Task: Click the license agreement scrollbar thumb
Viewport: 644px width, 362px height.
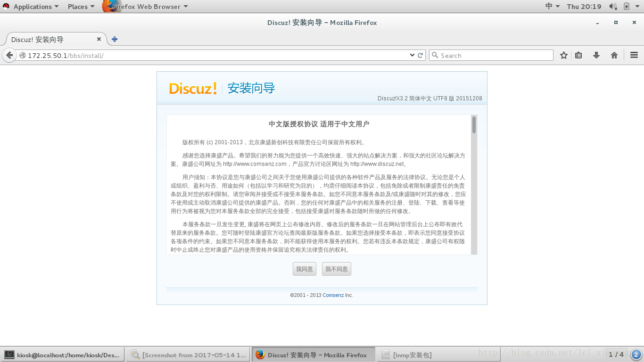Action: coord(474,125)
